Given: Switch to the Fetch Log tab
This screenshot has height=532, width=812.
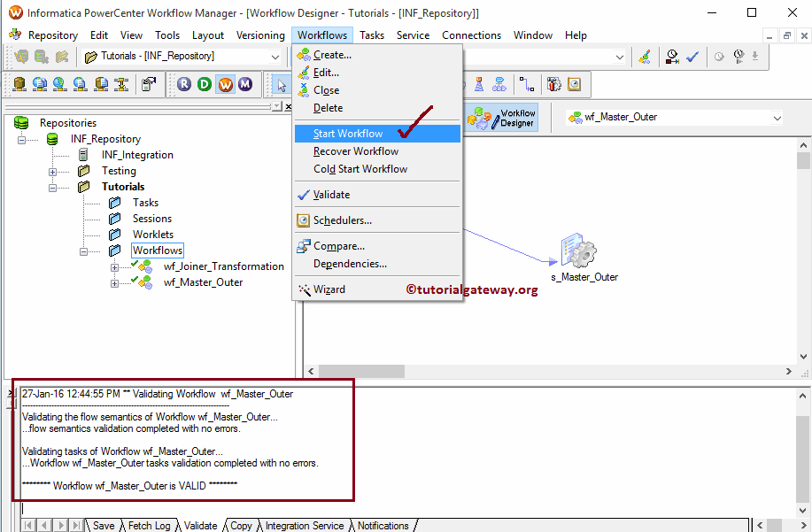Looking at the screenshot, I should pyautogui.click(x=149, y=525).
